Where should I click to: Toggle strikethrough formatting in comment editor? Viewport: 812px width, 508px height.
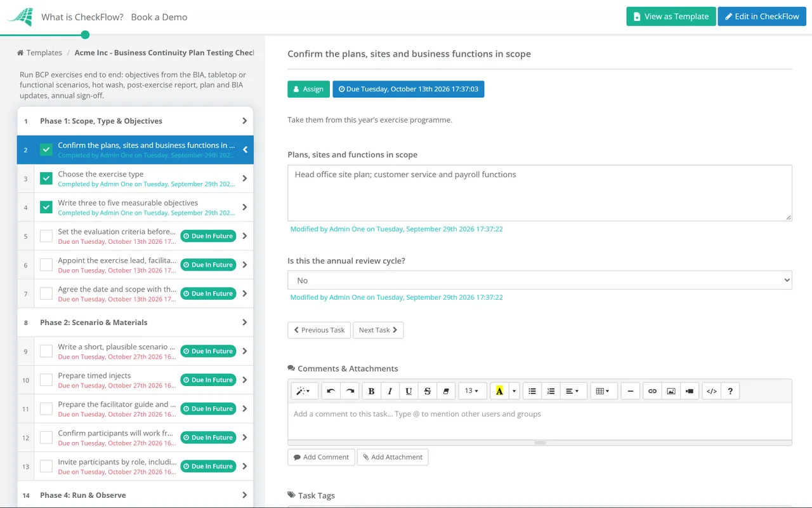pyautogui.click(x=428, y=391)
